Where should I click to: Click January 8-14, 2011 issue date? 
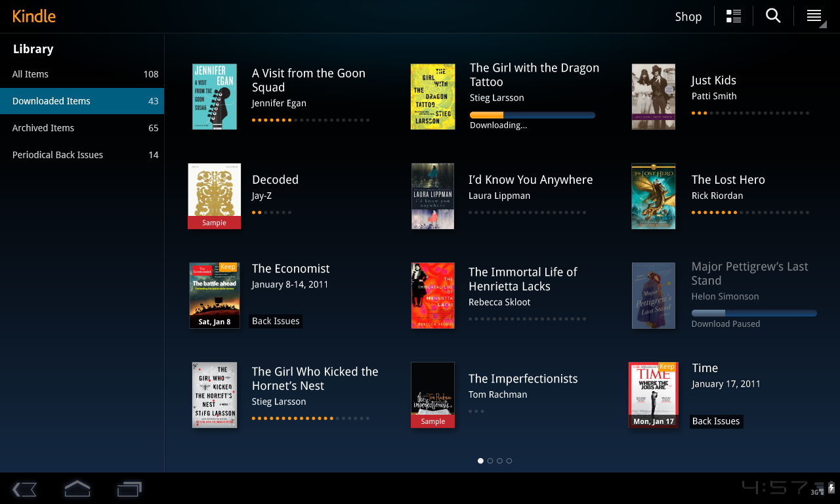click(290, 284)
